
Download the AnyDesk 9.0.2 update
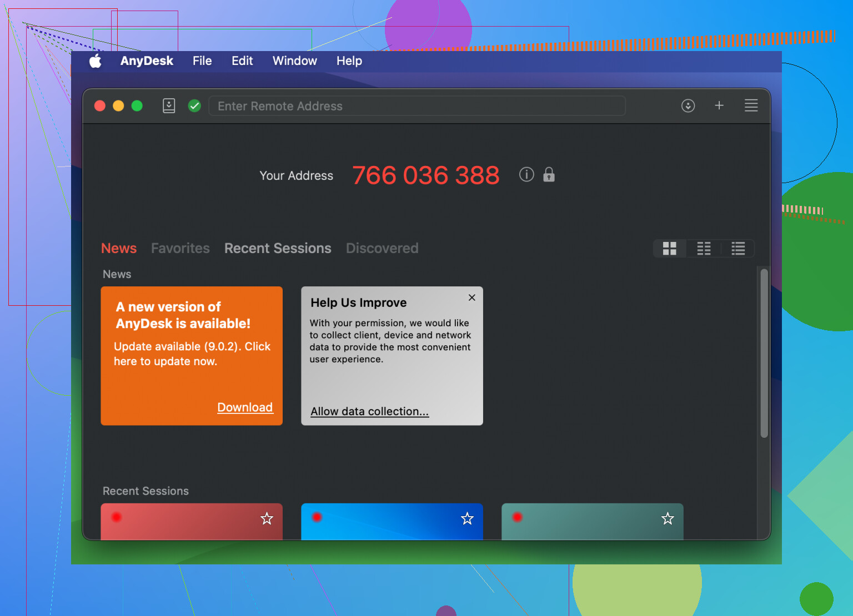[x=245, y=407]
